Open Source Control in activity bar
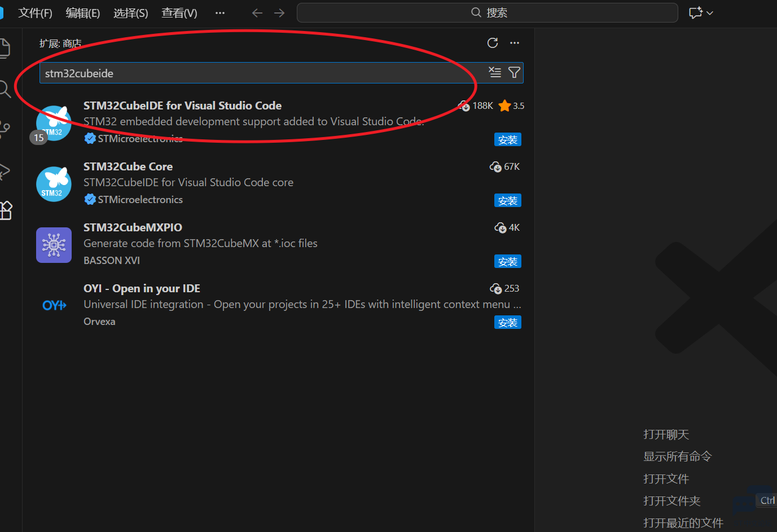 click(x=5, y=130)
